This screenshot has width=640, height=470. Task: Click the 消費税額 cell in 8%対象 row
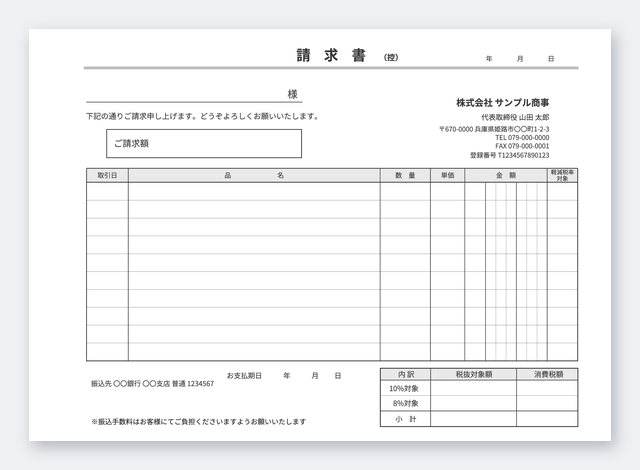click(x=547, y=403)
